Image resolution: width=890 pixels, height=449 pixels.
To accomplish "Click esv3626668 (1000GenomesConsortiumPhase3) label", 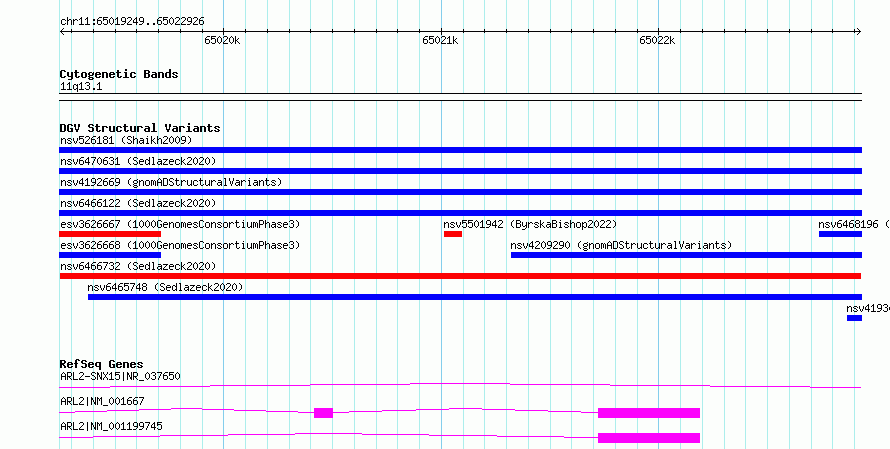I will (180, 245).
